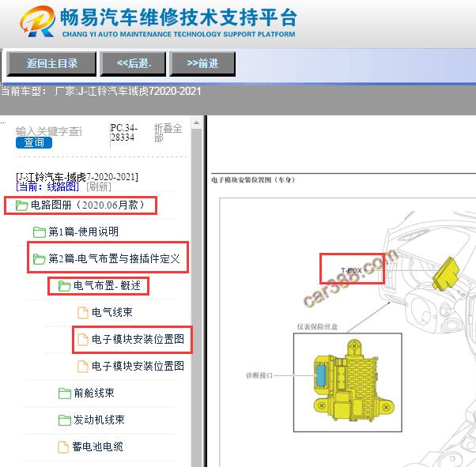Select the 电路图册（2020.06月款） tree node
Image resolution: width=476 pixels, height=467 pixels.
(88, 205)
